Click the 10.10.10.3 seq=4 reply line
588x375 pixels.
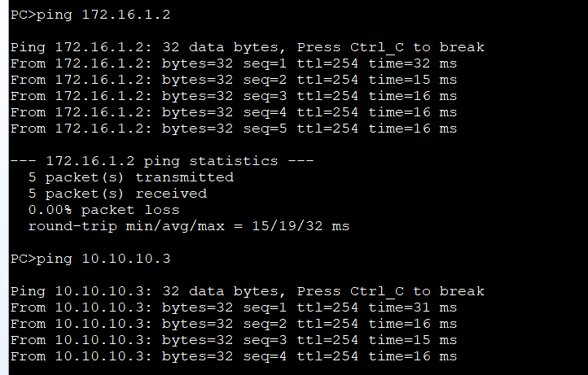pyautogui.click(x=234, y=356)
